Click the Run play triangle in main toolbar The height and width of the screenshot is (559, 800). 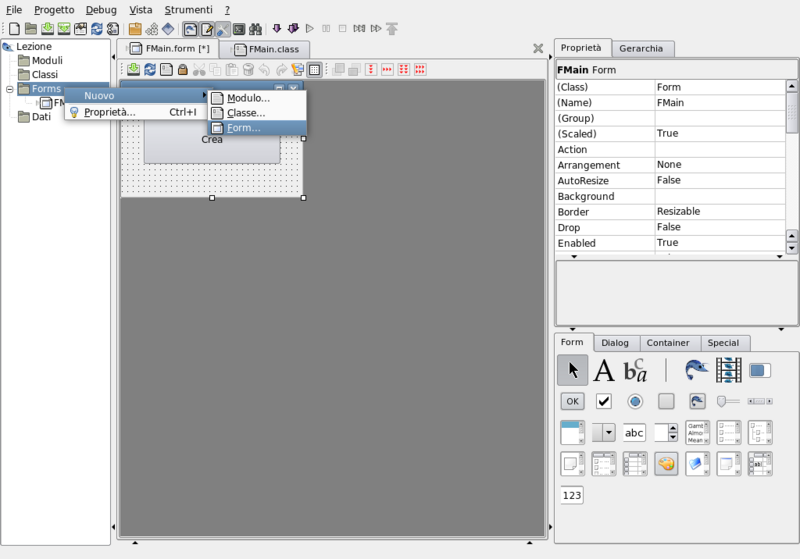pyautogui.click(x=309, y=29)
